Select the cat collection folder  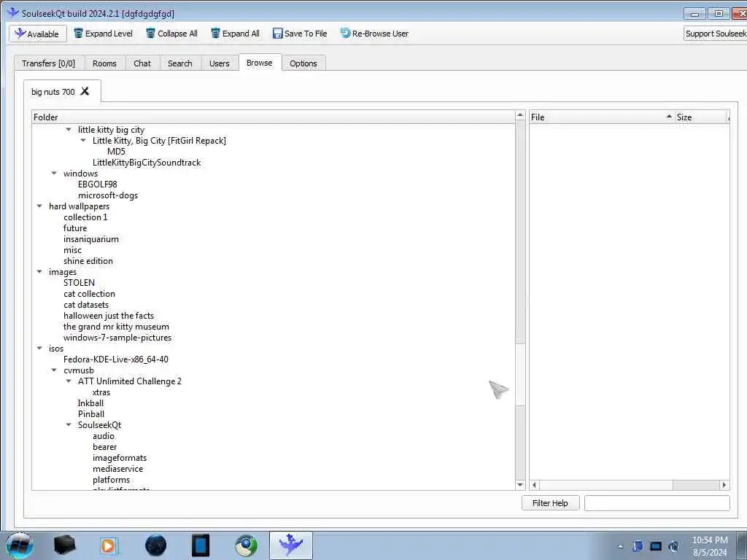89,294
